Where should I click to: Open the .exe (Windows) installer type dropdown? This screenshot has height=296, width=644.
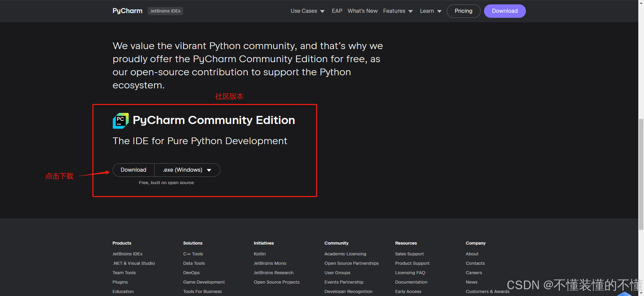(187, 170)
